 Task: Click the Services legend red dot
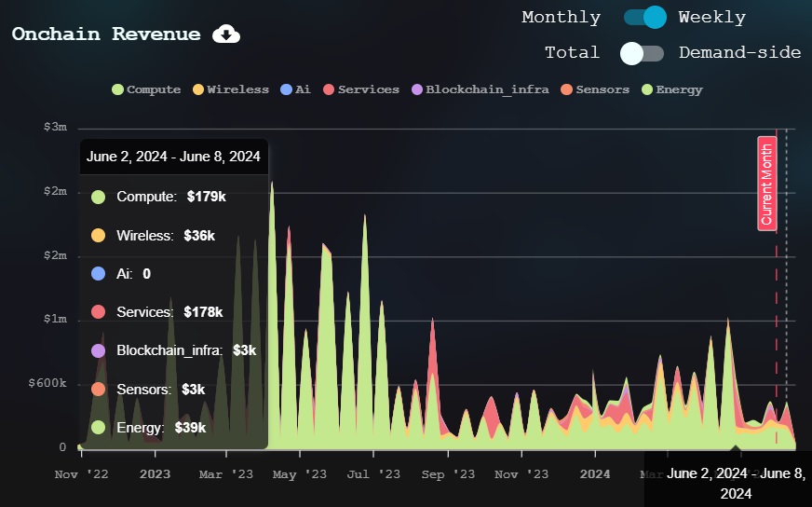pyautogui.click(x=329, y=89)
